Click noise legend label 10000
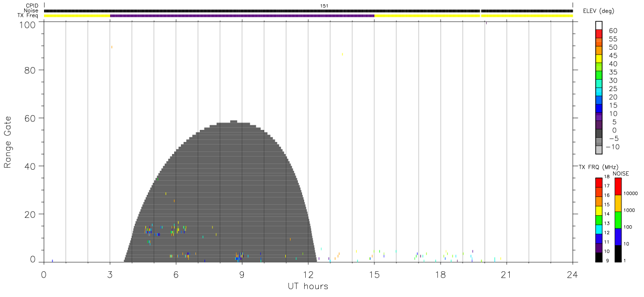Image resolution: width=644 pixels, height=297 pixels. [x=631, y=193]
